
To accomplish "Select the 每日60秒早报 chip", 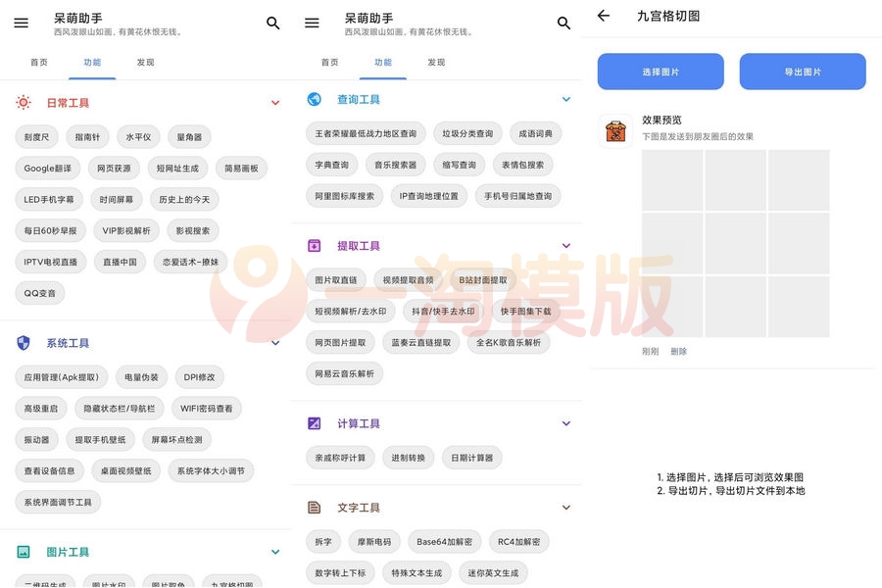I will click(x=50, y=230).
